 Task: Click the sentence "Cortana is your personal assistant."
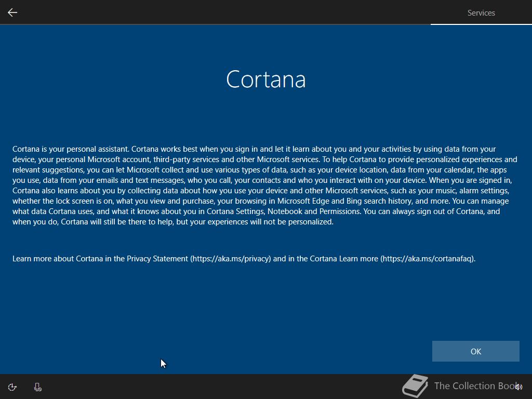71,149
